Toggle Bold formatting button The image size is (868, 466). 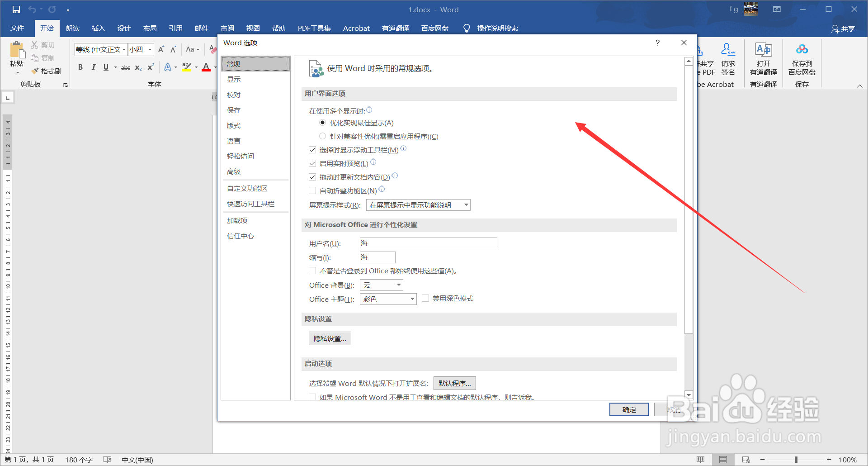point(80,67)
